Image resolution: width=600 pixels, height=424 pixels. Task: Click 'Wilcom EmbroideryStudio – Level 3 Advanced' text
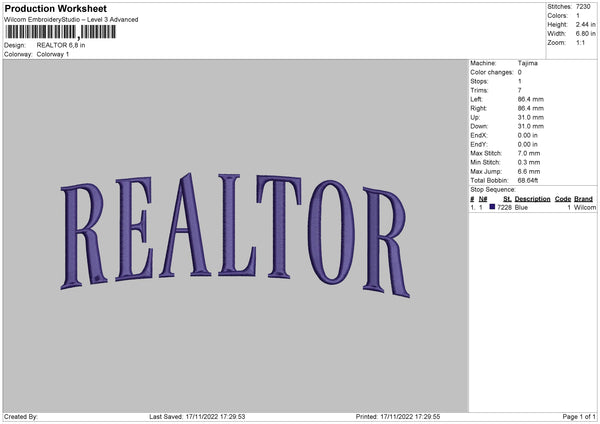point(71,20)
